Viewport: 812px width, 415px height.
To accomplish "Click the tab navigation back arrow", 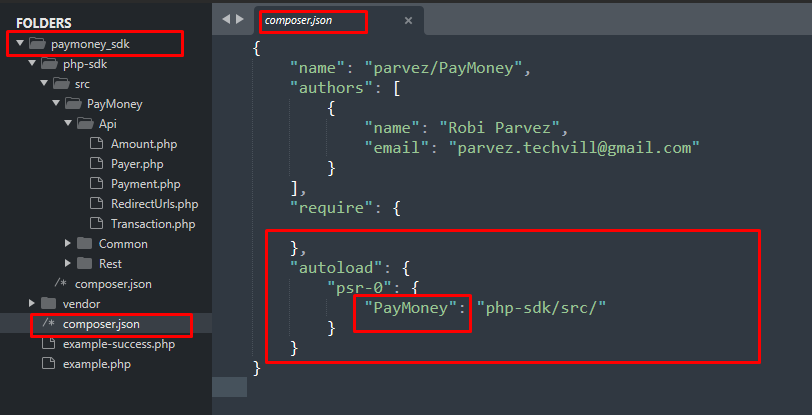I will pyautogui.click(x=226, y=20).
